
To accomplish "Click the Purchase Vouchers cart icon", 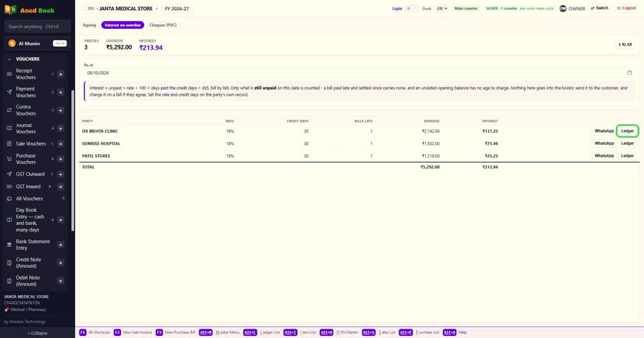I will click(9, 159).
